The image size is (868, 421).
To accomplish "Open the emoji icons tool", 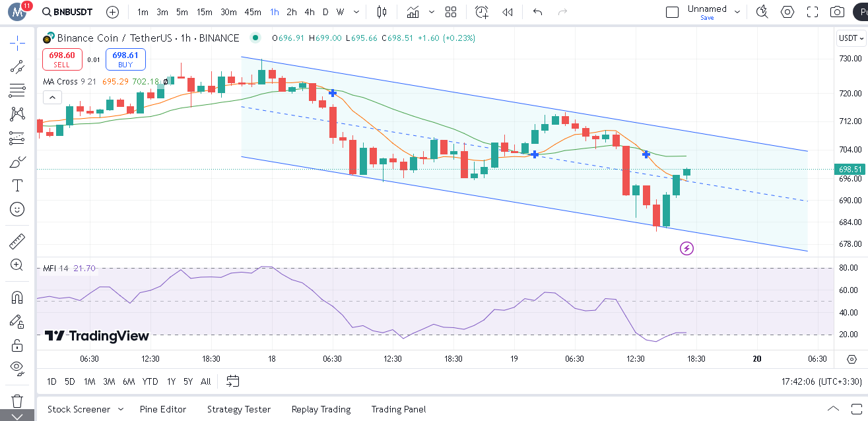I will (17, 209).
